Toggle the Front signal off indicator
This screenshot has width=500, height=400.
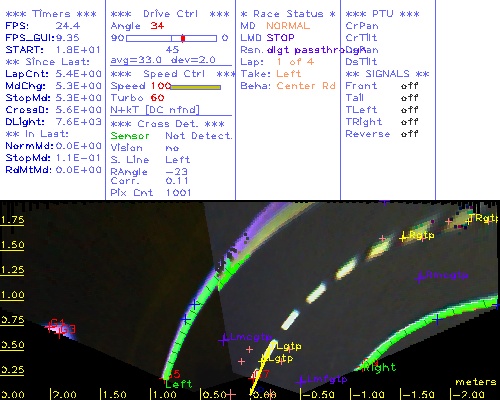pos(410,86)
